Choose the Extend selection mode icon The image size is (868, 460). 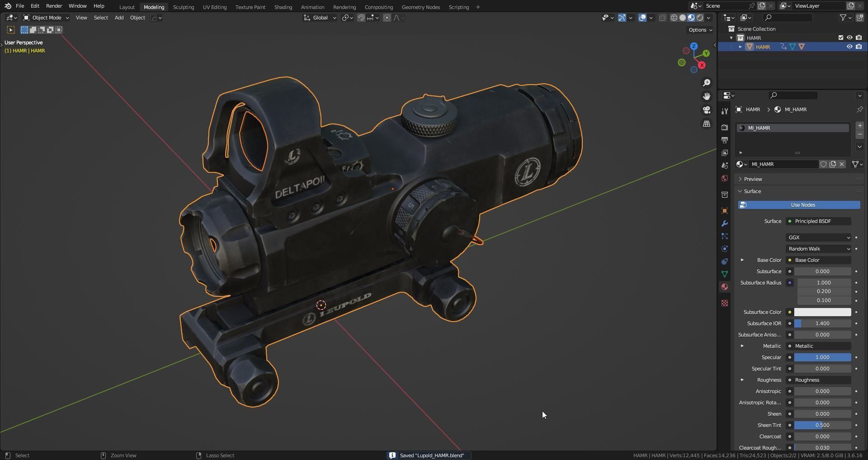tap(33, 30)
